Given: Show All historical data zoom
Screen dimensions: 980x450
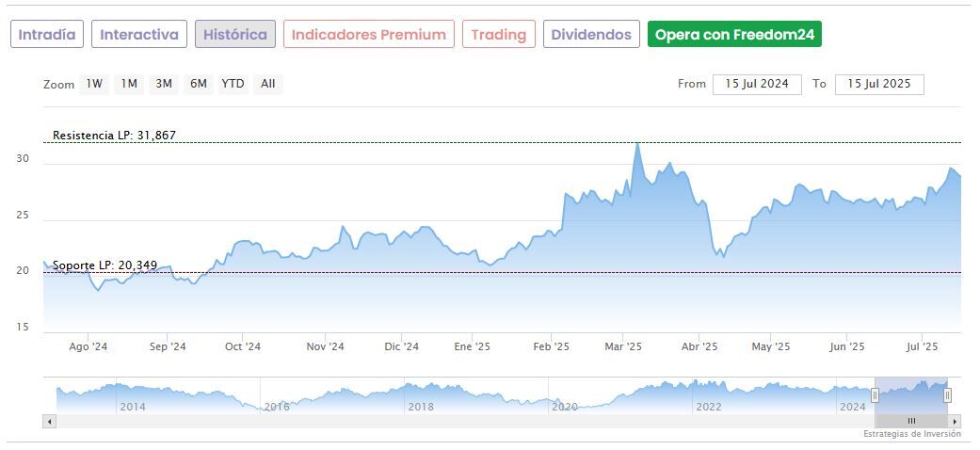Looking at the screenshot, I should [x=268, y=84].
